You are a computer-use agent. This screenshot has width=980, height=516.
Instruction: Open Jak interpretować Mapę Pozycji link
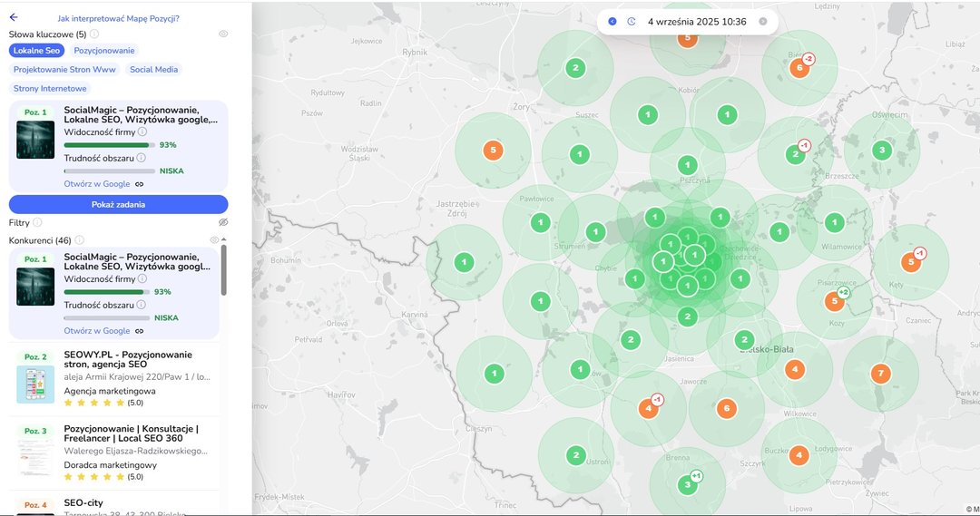click(x=118, y=18)
